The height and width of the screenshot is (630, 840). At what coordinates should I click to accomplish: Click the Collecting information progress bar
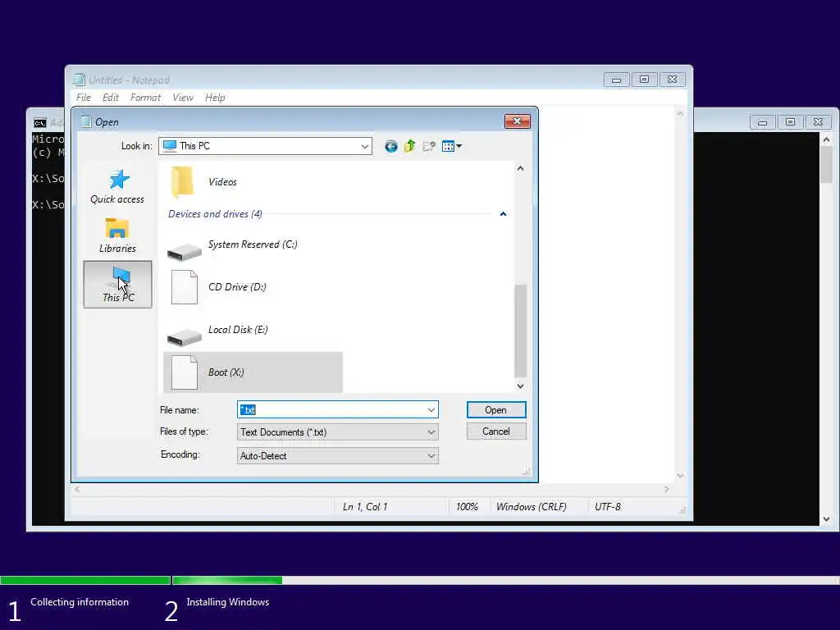[85, 580]
